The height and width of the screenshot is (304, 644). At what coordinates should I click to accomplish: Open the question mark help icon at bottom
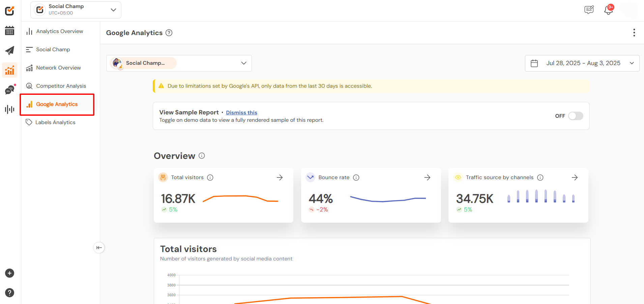pyautogui.click(x=9, y=293)
